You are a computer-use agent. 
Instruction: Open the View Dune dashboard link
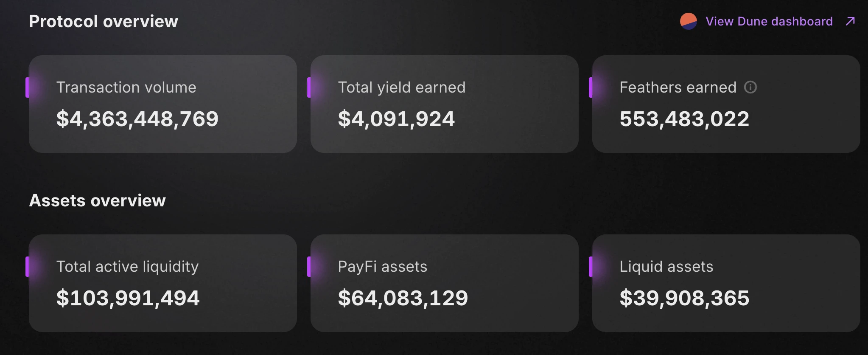[x=769, y=21]
